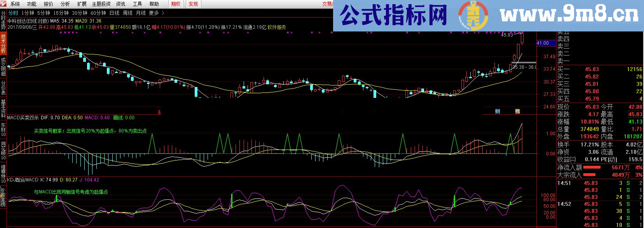Open the 分时走势 side tab
This screenshot has width=644, height=228.
point(3,20)
